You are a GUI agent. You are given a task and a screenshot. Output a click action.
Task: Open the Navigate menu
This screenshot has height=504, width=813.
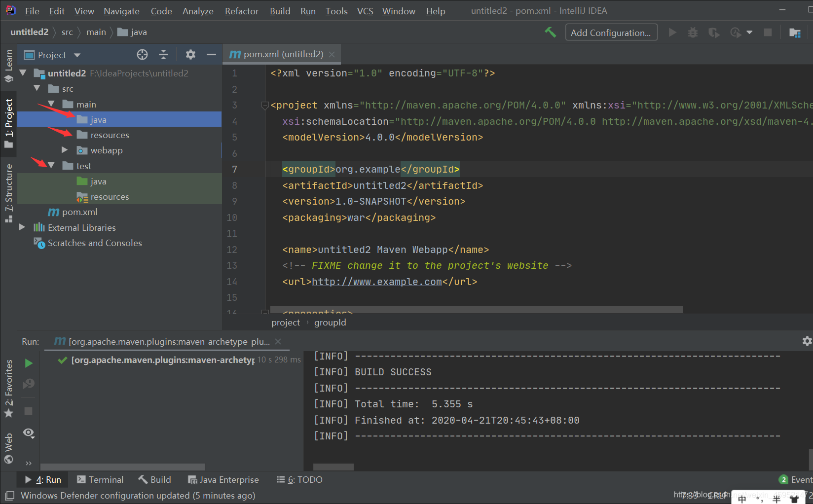pyautogui.click(x=121, y=11)
